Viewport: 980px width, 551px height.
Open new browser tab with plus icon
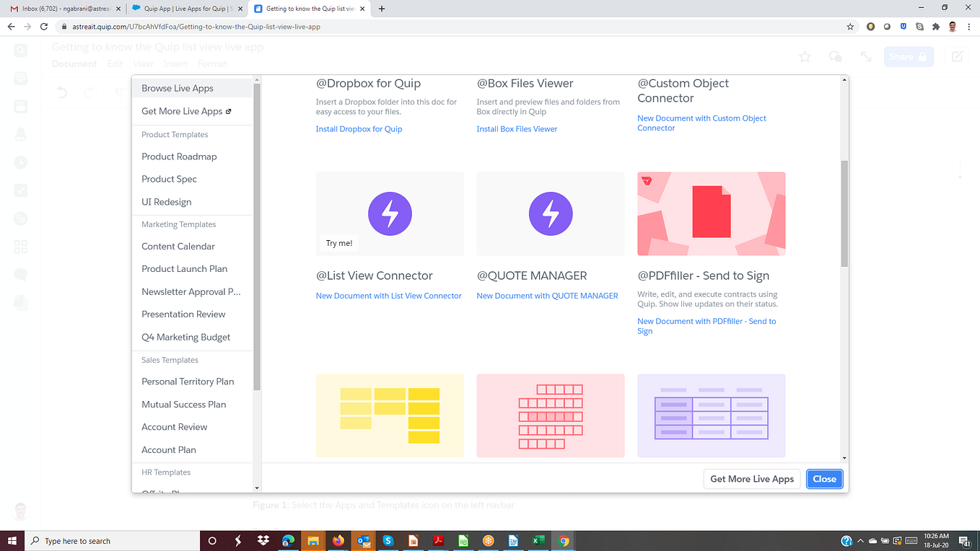382,9
